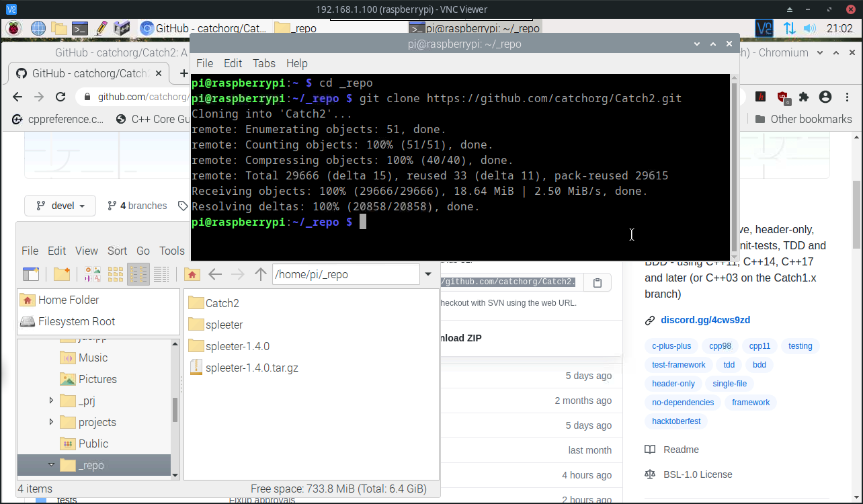Image resolution: width=863 pixels, height=504 pixels.
Task: Go forward in the file manager
Action: tap(238, 274)
